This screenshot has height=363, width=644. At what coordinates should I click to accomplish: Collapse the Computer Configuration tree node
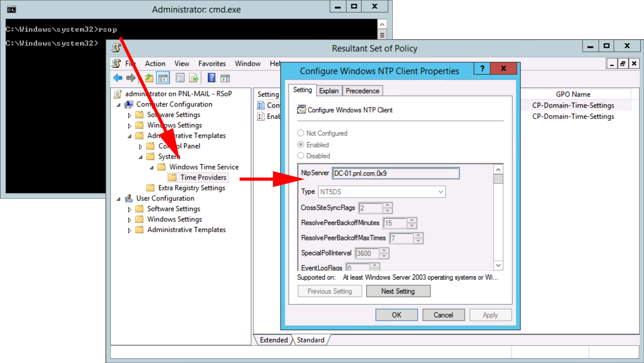pos(119,105)
